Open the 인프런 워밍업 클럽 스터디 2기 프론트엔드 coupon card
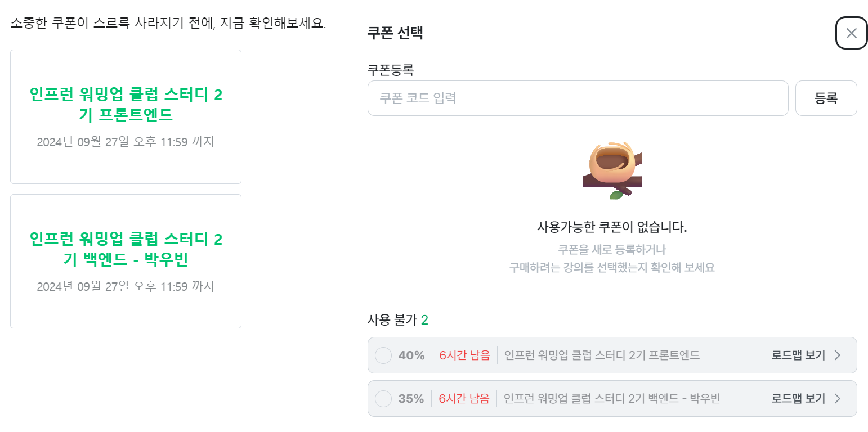The image size is (868, 432). 126,116
